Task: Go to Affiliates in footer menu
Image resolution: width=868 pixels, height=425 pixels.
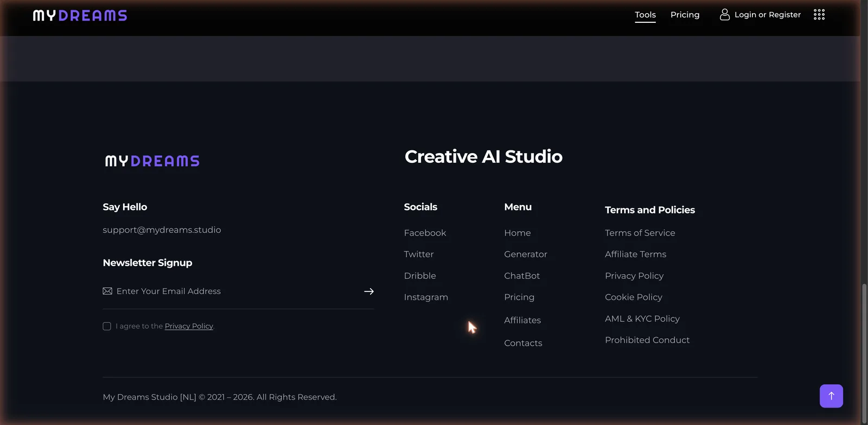Action: 522,320
